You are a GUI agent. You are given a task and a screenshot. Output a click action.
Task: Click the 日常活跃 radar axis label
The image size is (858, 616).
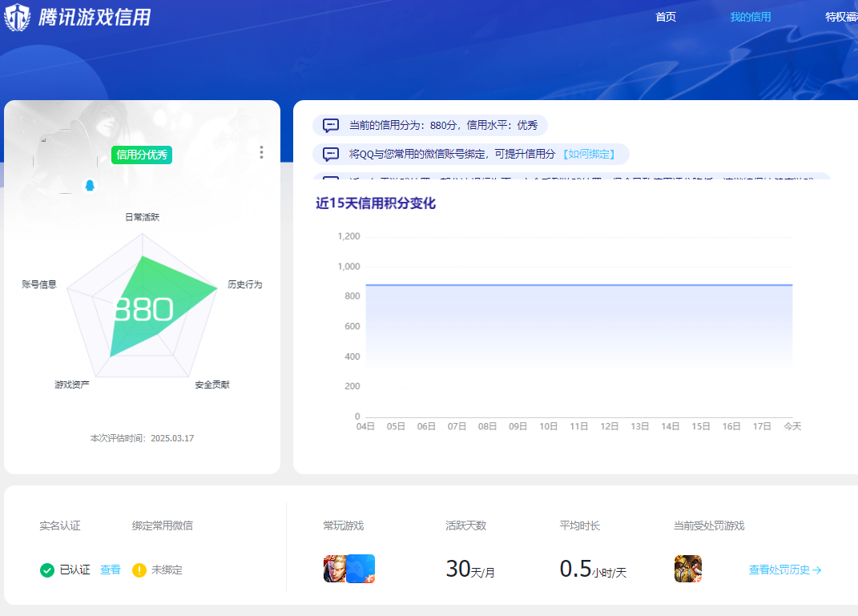tap(143, 217)
